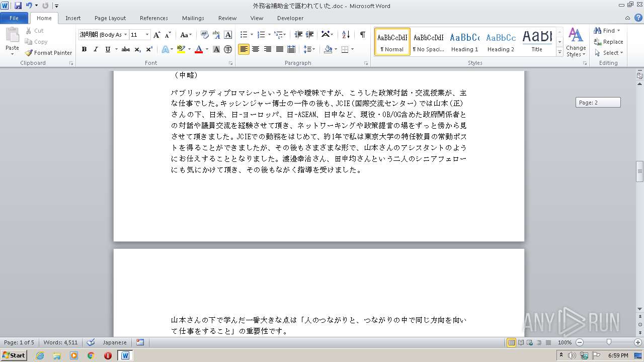Open underline style dropdown arrow
Image resolution: width=644 pixels, height=362 pixels.
[x=116, y=49]
